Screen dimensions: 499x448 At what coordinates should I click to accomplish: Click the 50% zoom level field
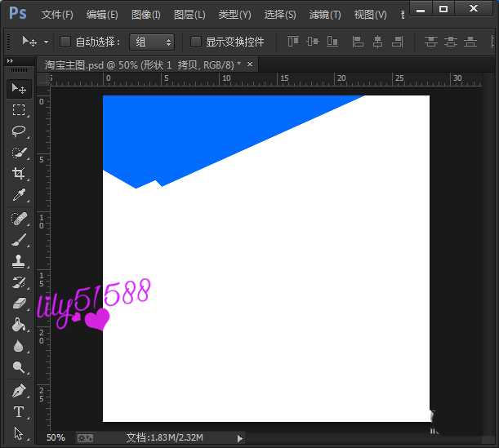[56, 438]
